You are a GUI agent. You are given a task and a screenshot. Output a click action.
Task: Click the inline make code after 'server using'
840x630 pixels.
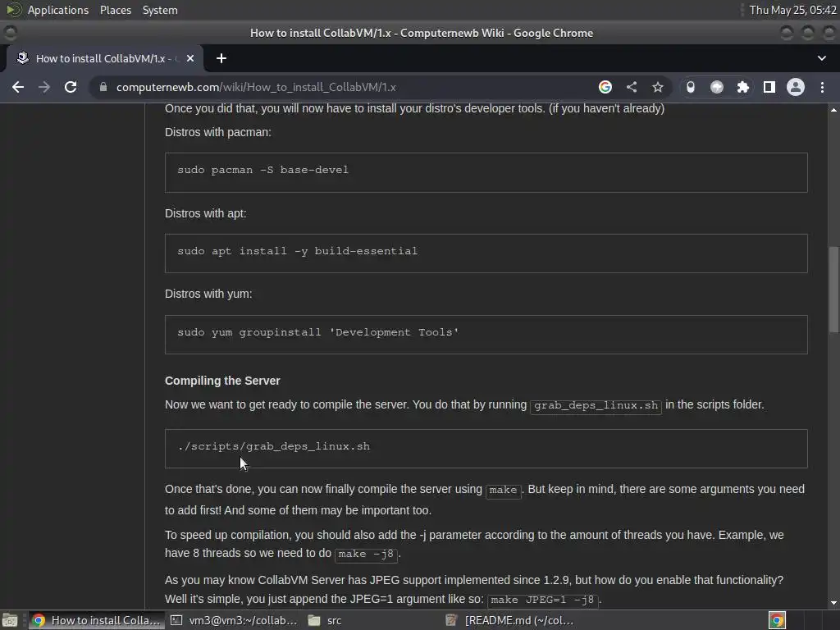click(x=503, y=491)
